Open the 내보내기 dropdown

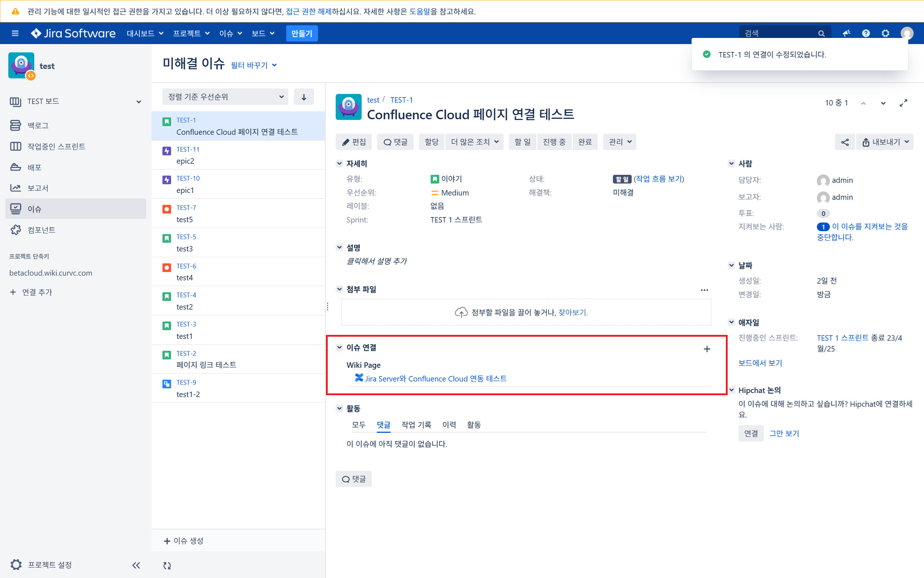tap(885, 142)
